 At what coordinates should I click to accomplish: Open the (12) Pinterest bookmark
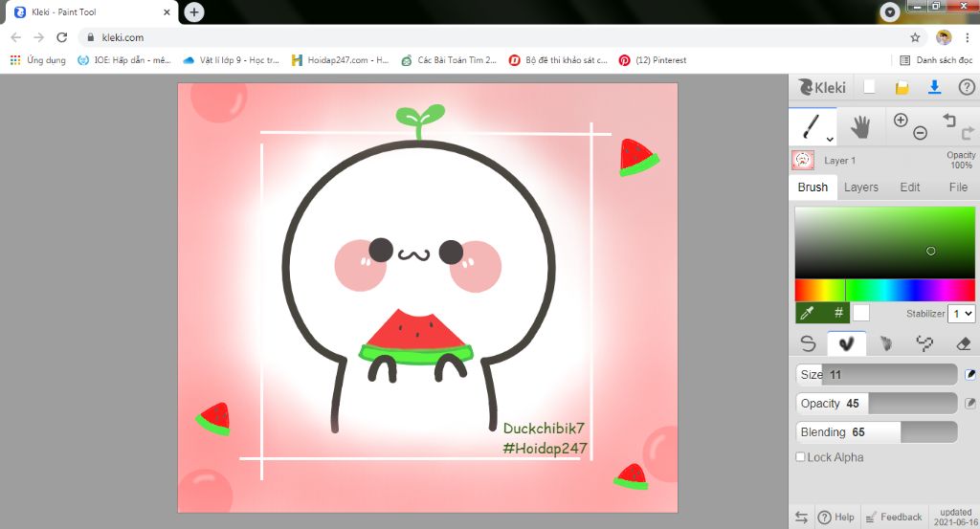(x=653, y=60)
